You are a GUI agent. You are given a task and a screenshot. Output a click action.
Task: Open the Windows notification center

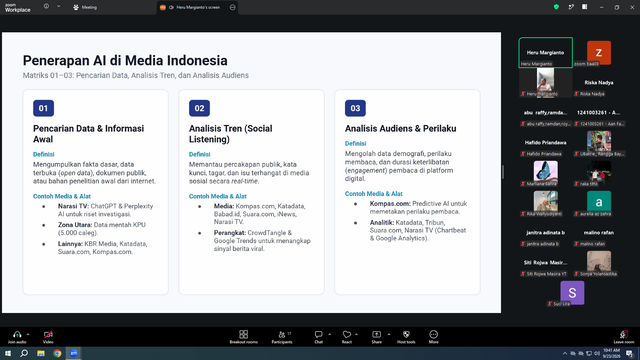pyautogui.click(x=630, y=353)
